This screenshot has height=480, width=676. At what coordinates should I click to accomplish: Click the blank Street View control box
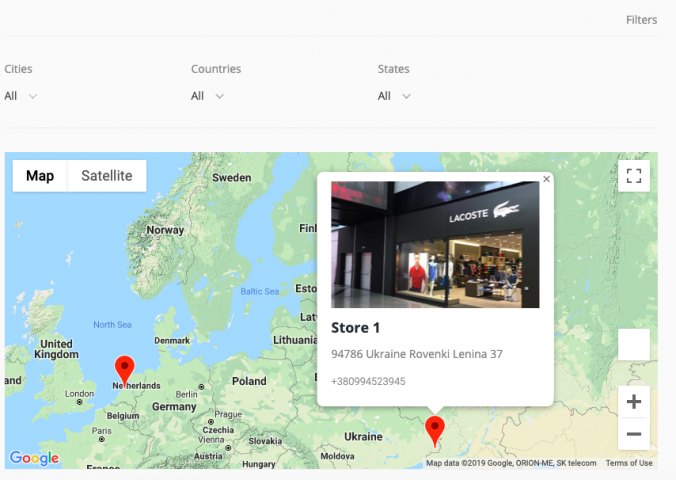point(633,345)
